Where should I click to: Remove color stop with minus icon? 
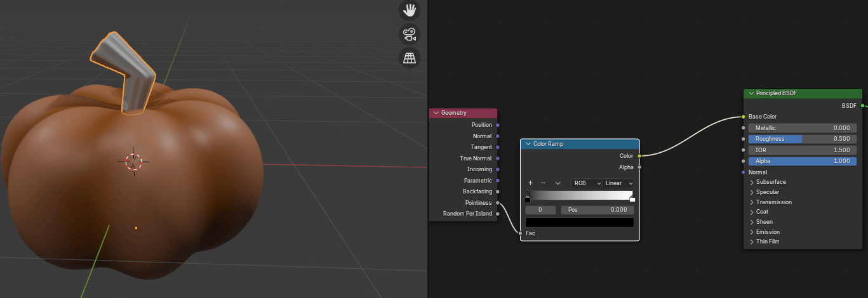pos(543,183)
